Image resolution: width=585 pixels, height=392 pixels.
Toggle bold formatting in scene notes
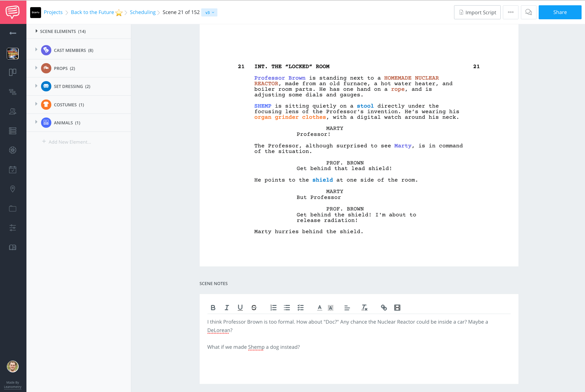213,308
